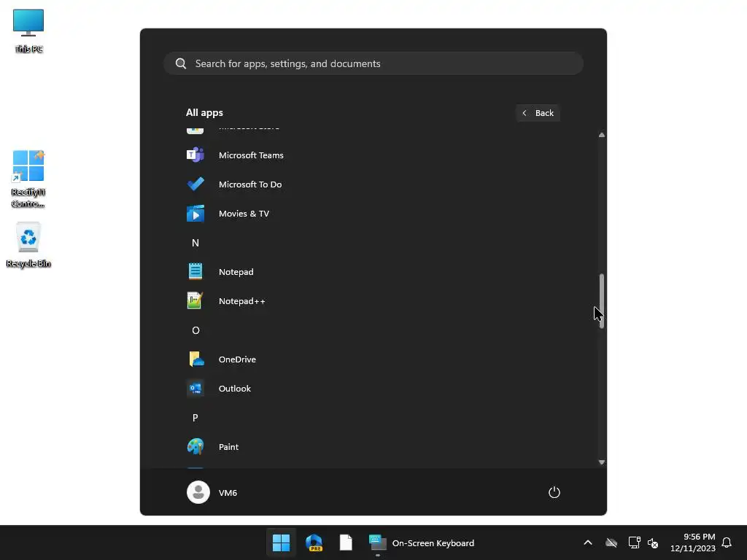Click the OneDrive offline tray icon

click(611, 542)
